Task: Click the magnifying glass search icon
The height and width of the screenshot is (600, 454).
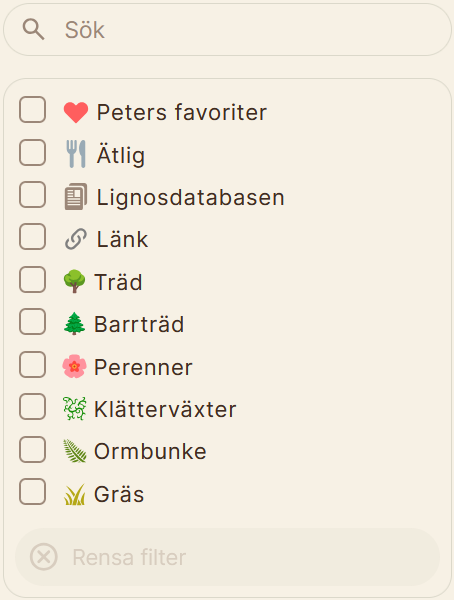Action: [x=33, y=29]
